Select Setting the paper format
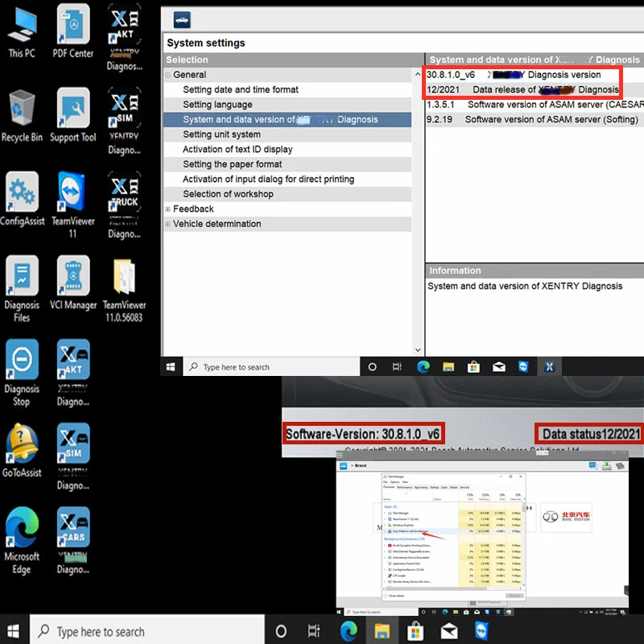The height and width of the screenshot is (644, 644). click(x=287, y=164)
